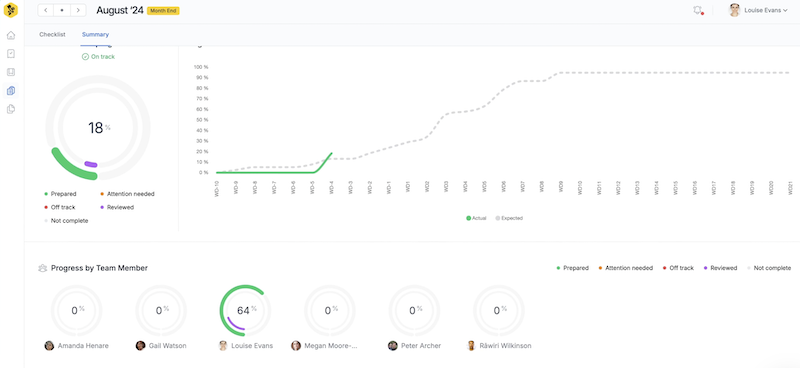Click the On track status label
The image size is (800, 368).
(98, 57)
